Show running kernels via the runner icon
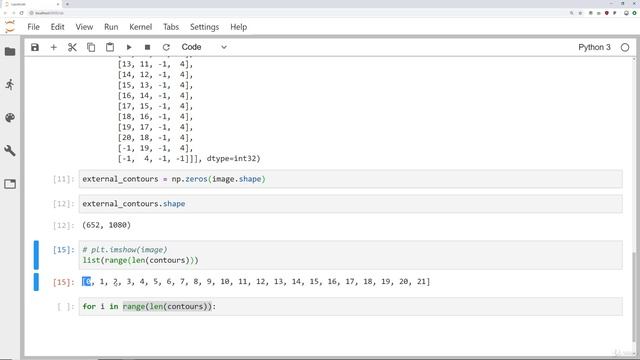Screen dimensions: 640x360 click(x=10, y=85)
